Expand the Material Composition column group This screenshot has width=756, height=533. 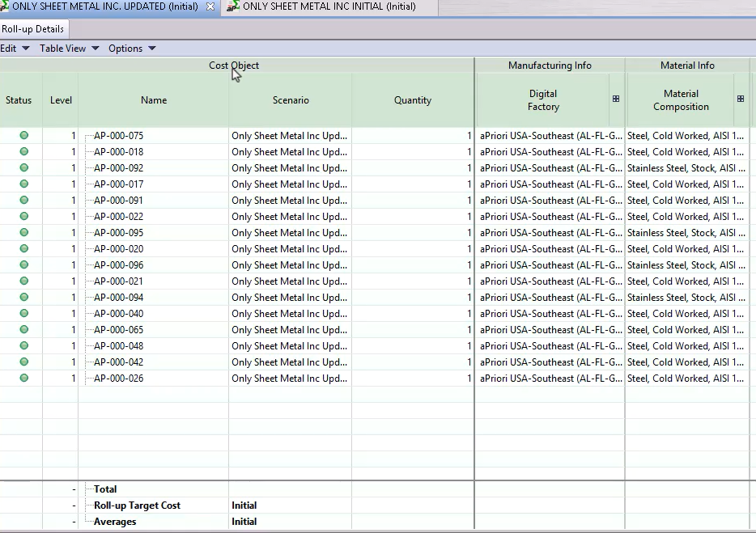740,99
